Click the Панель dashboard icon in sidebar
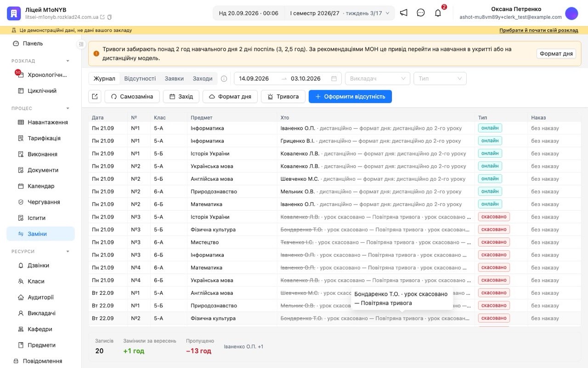The width and height of the screenshot is (588, 368). click(16, 43)
